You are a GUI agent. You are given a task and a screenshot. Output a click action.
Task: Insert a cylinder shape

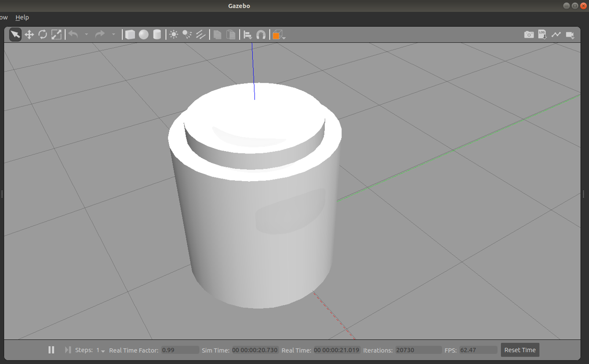[157, 35]
